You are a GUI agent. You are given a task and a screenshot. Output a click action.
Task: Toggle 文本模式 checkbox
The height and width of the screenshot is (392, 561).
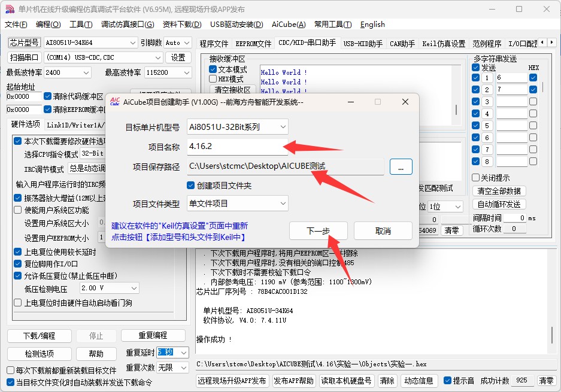pos(213,69)
